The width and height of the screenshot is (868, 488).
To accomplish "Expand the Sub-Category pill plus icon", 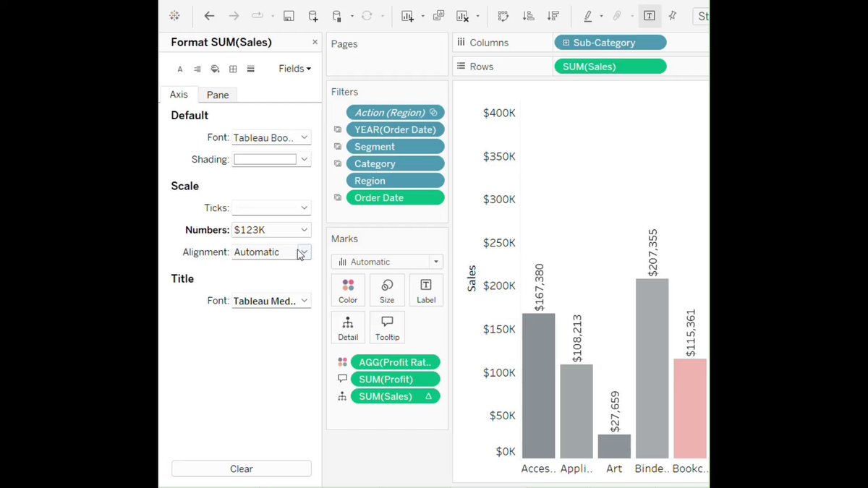I will point(566,43).
